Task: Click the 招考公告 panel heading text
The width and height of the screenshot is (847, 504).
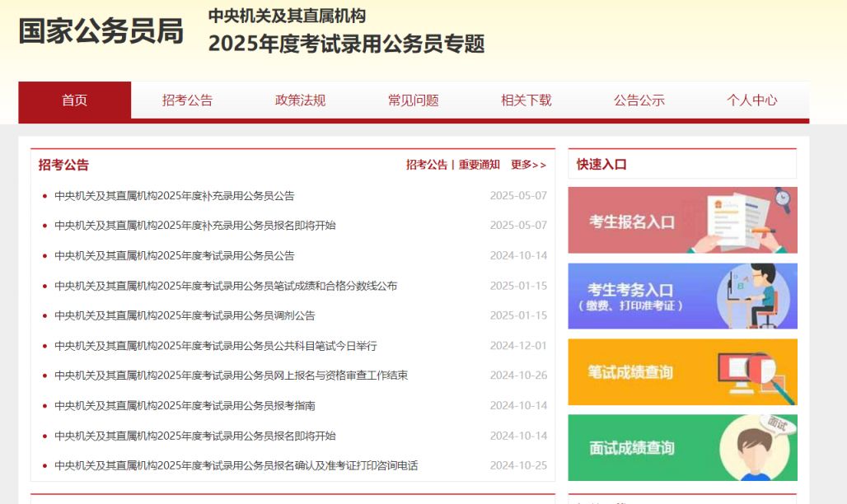Action: [x=63, y=165]
